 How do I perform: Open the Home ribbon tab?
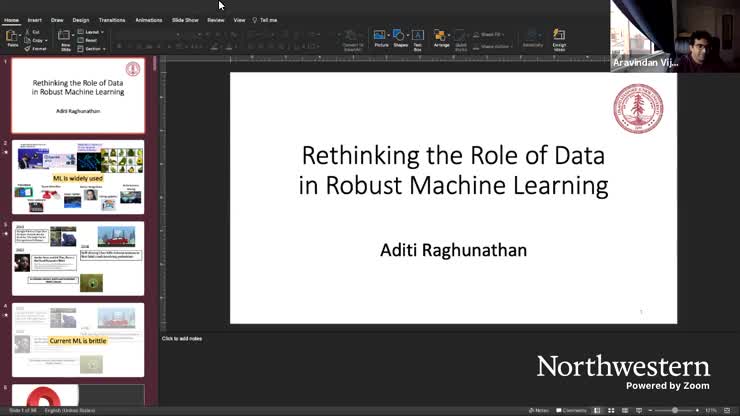pos(11,20)
